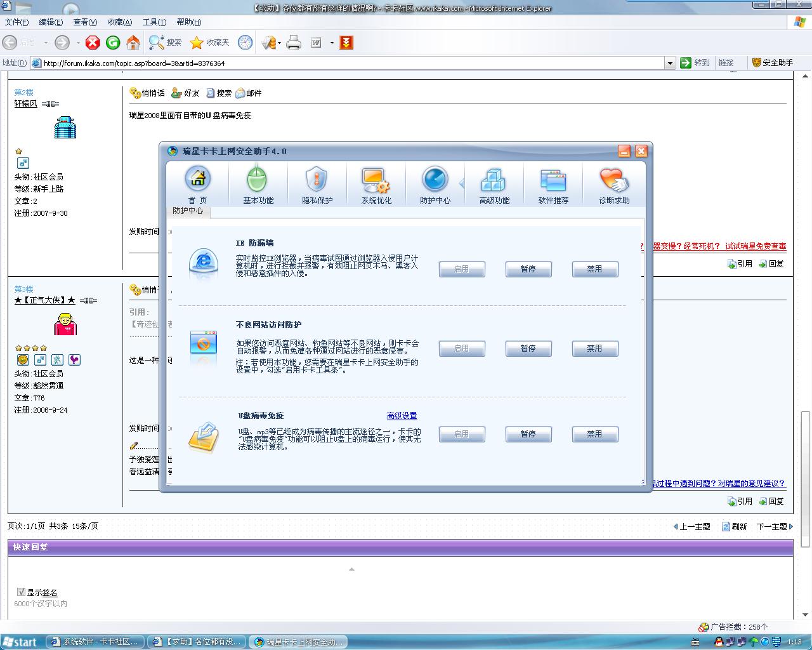Viewport: 812px width, 650px height.
Task: Open 软件推荐 in the security assistant
Action: 553,185
